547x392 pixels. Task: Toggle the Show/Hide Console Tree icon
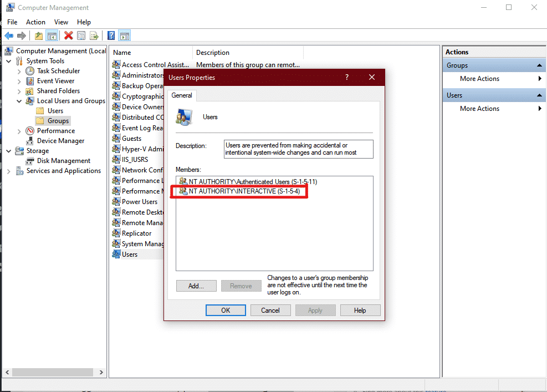[52, 35]
